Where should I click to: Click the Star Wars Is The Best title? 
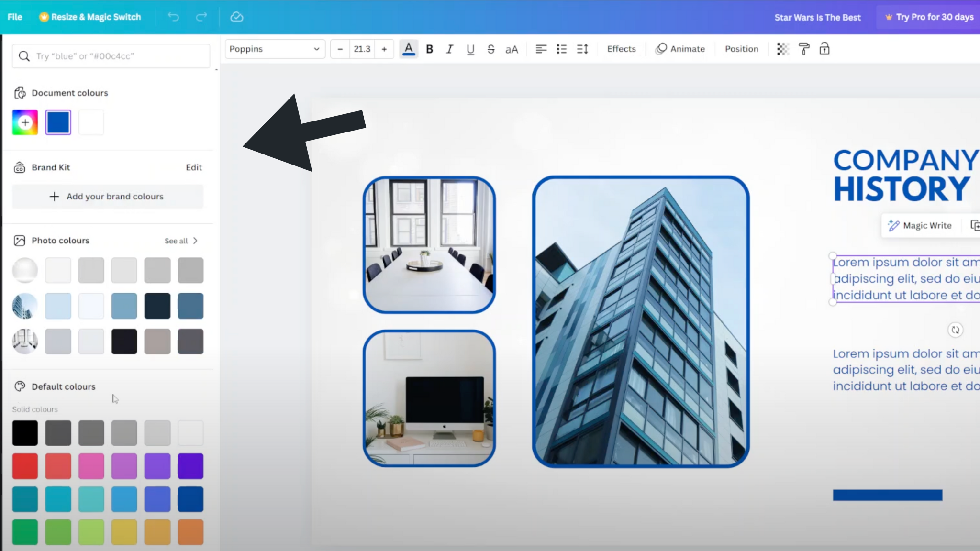[x=817, y=17]
